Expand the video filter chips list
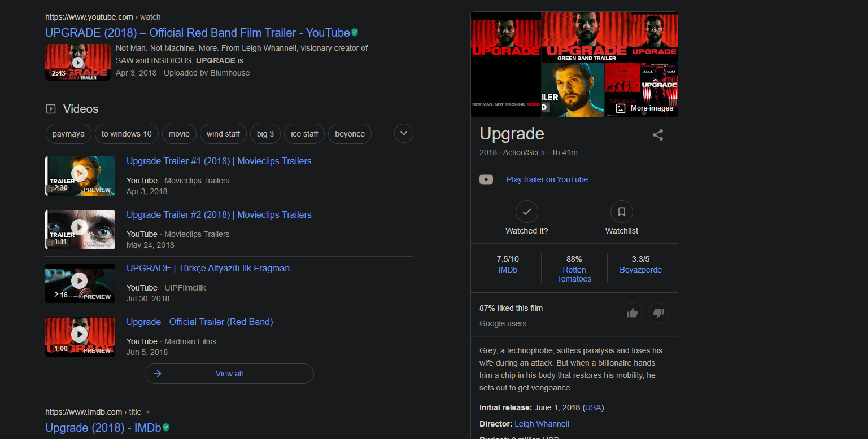The image size is (868, 439). tap(404, 134)
